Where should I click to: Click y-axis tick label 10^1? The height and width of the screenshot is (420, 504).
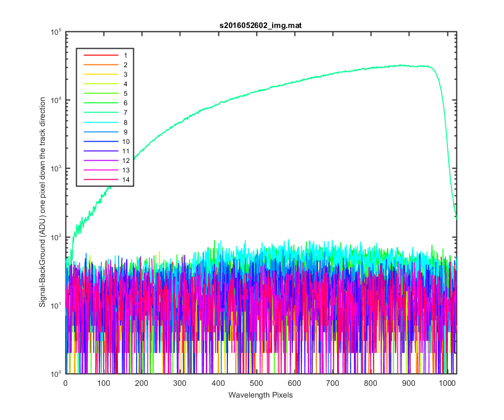coord(56,306)
